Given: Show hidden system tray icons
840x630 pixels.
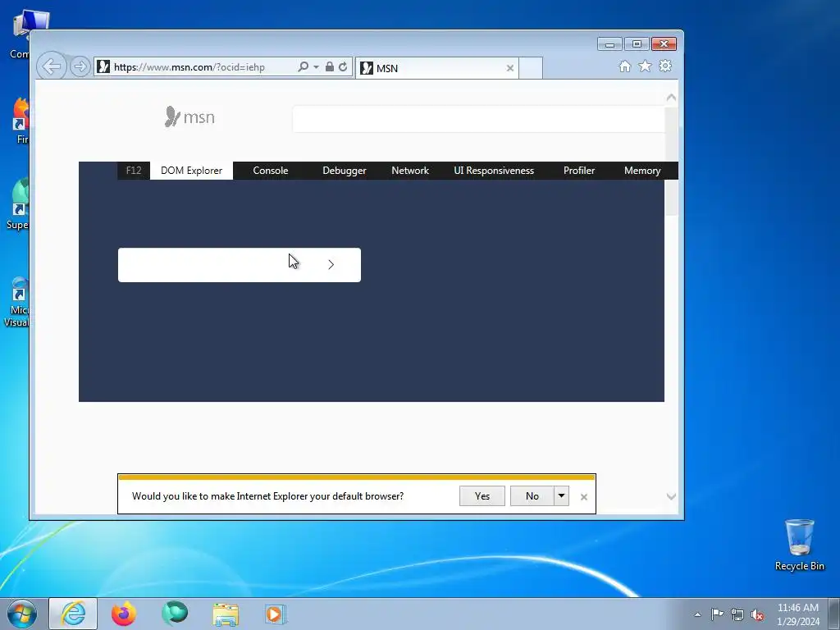Looking at the screenshot, I should (x=697, y=614).
